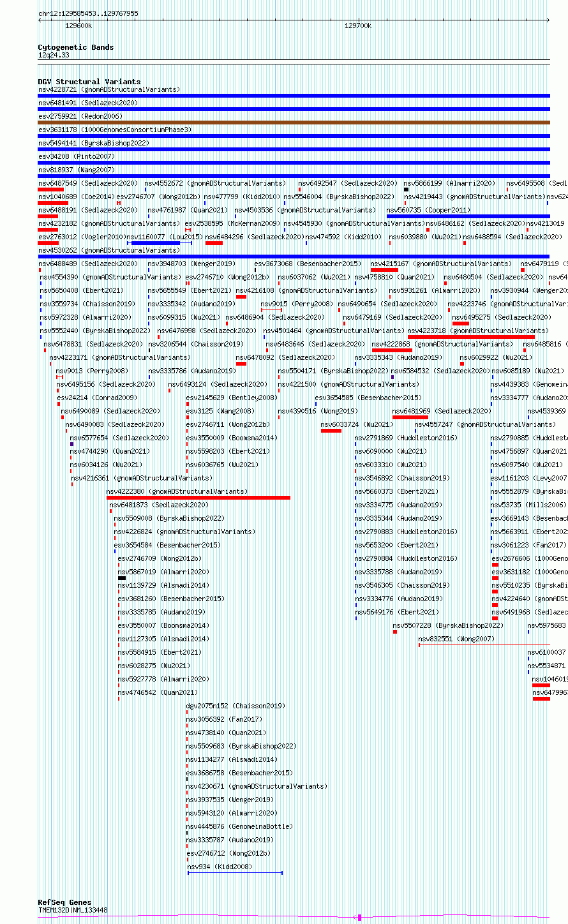The height and width of the screenshot is (924, 568).
Task: Click nsv3056392 Fan2017 label
Action: (x=224, y=719)
